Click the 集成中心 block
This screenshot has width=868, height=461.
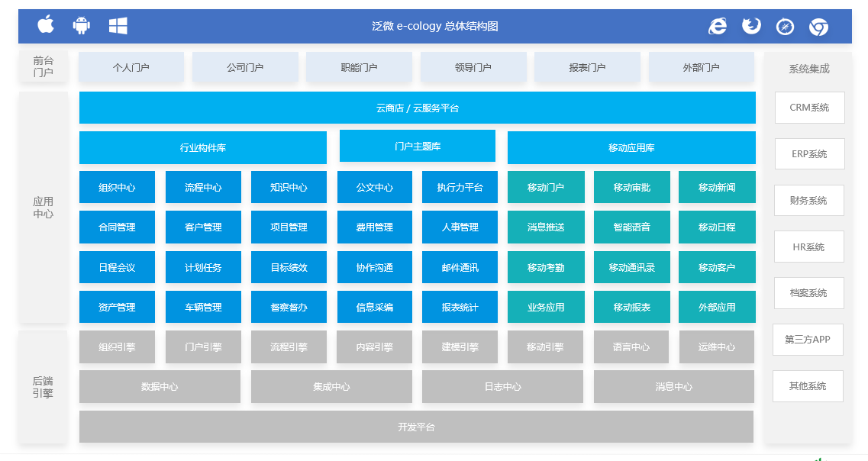pos(331,386)
